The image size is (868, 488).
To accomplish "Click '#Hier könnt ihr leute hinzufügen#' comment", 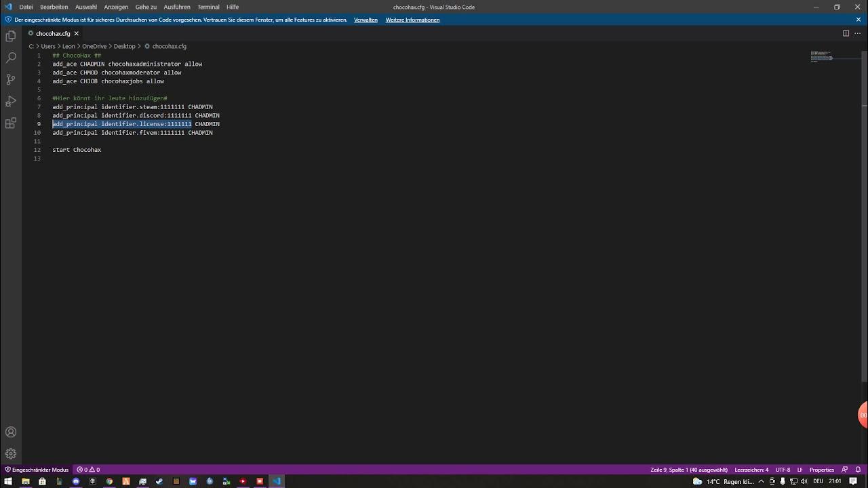I will coord(110,98).
